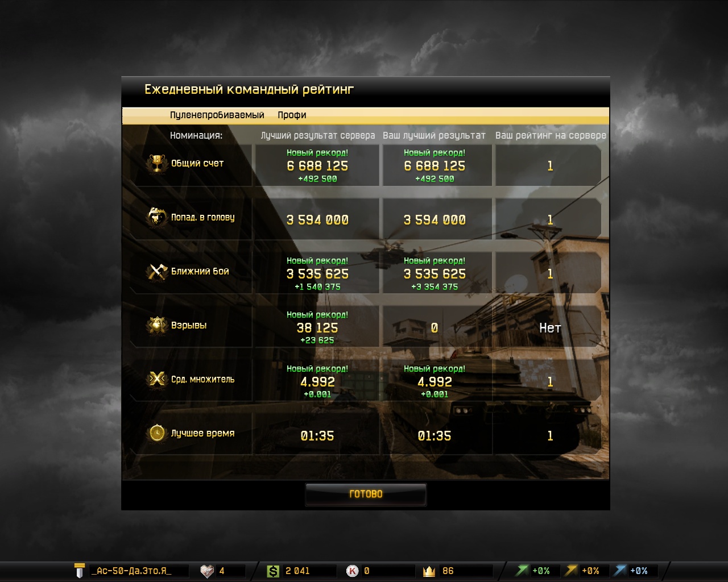Click server best time 01:35
Screen dimensions: 728x582
[317, 436]
